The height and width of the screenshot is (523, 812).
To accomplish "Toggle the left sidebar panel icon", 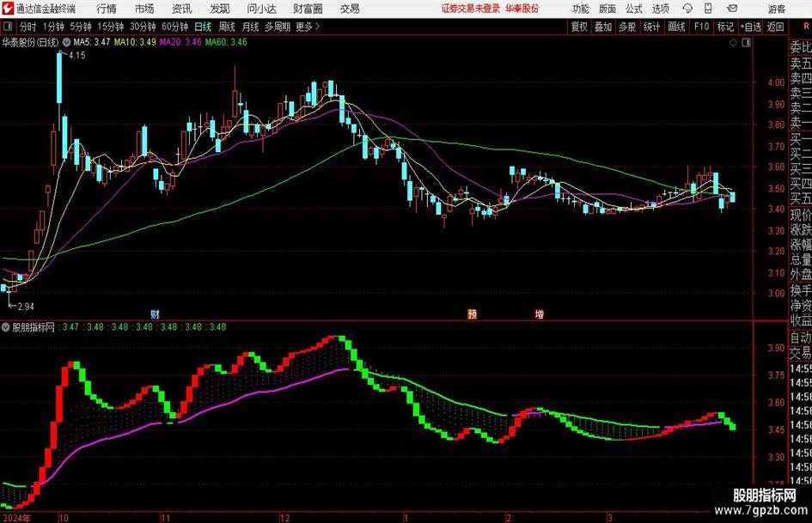I will [7, 27].
